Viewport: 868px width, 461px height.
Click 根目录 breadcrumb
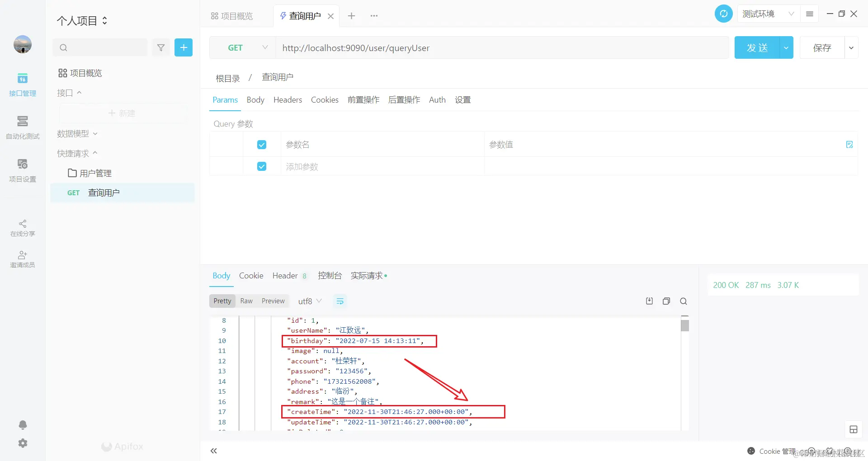click(228, 78)
